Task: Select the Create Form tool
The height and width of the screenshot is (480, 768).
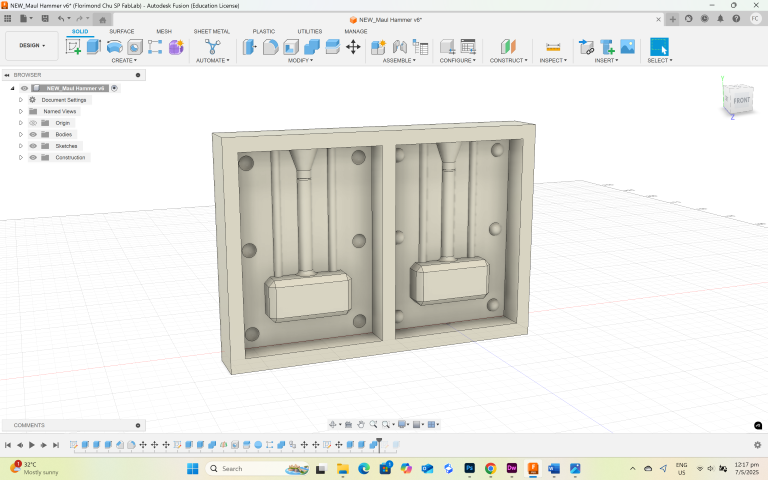Action: click(x=176, y=47)
